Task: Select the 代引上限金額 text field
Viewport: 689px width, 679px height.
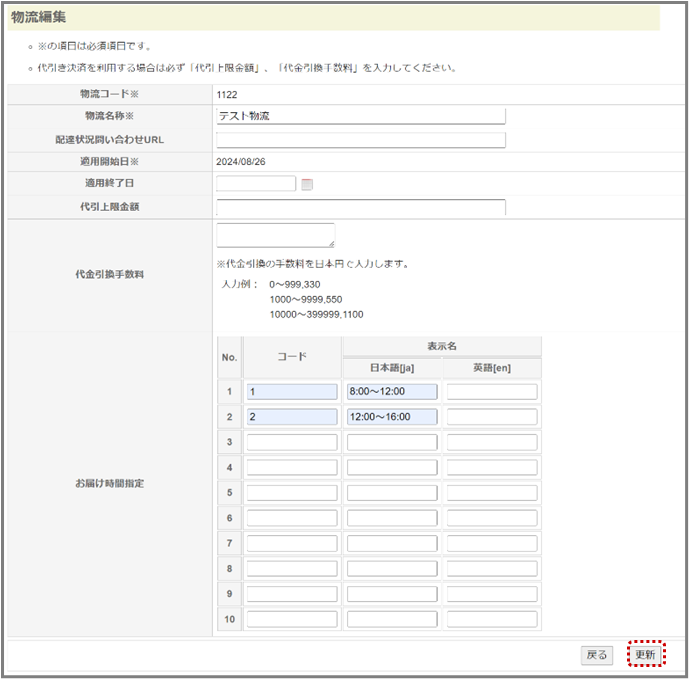Action: pos(360,207)
